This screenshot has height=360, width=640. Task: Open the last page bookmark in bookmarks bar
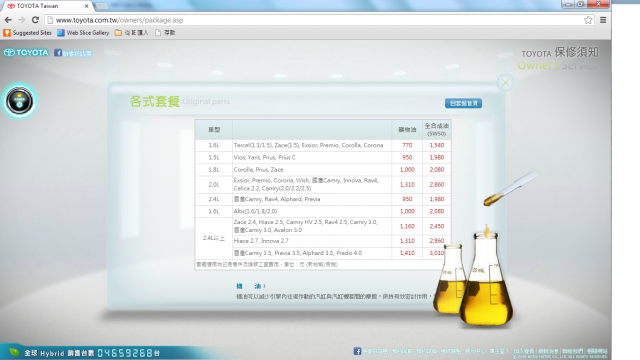(165, 33)
